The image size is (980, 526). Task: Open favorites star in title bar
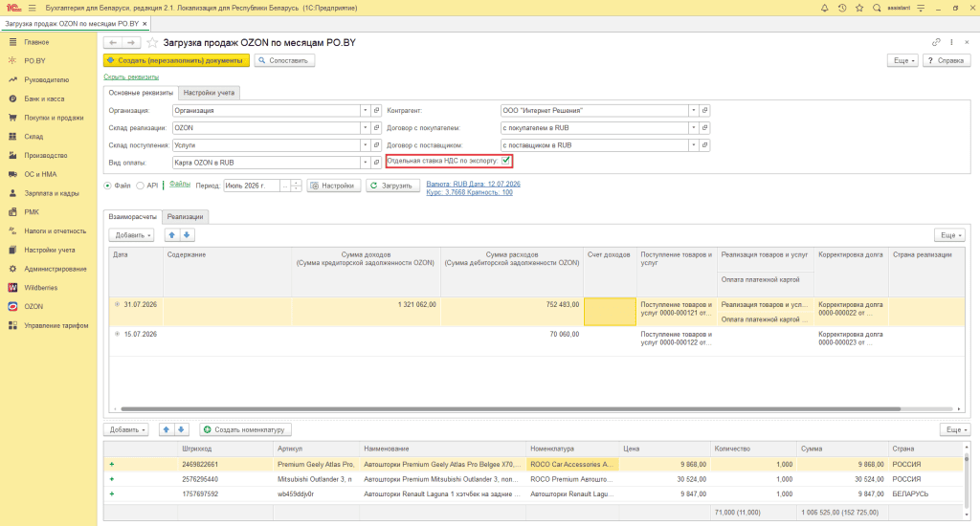pos(859,8)
